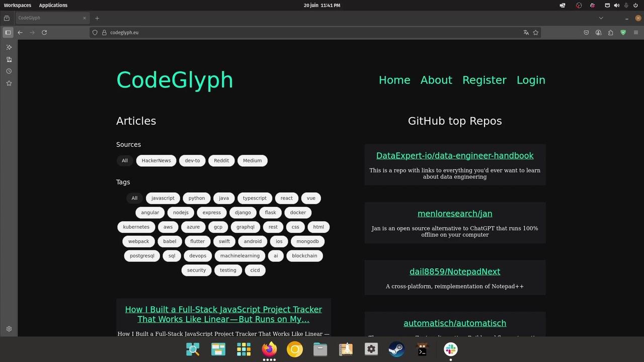This screenshot has height=362, width=644.
Task: Open Steam from the dock
Action: [x=396, y=349]
